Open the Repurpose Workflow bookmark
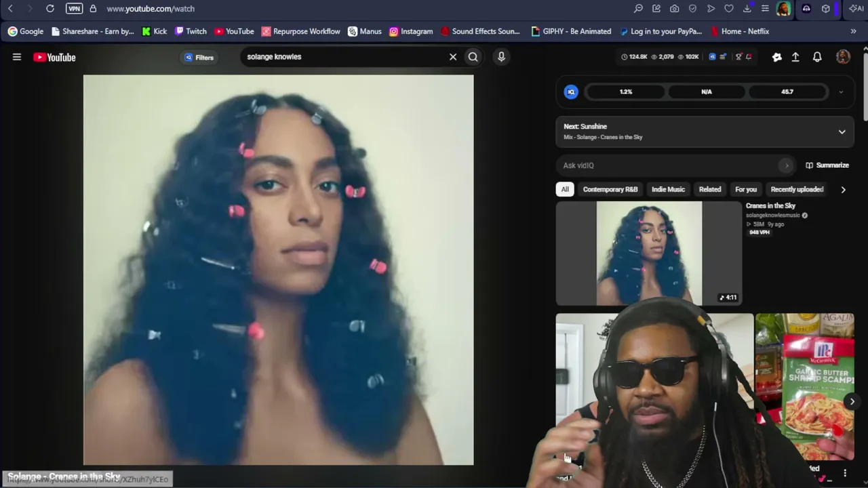 [301, 31]
